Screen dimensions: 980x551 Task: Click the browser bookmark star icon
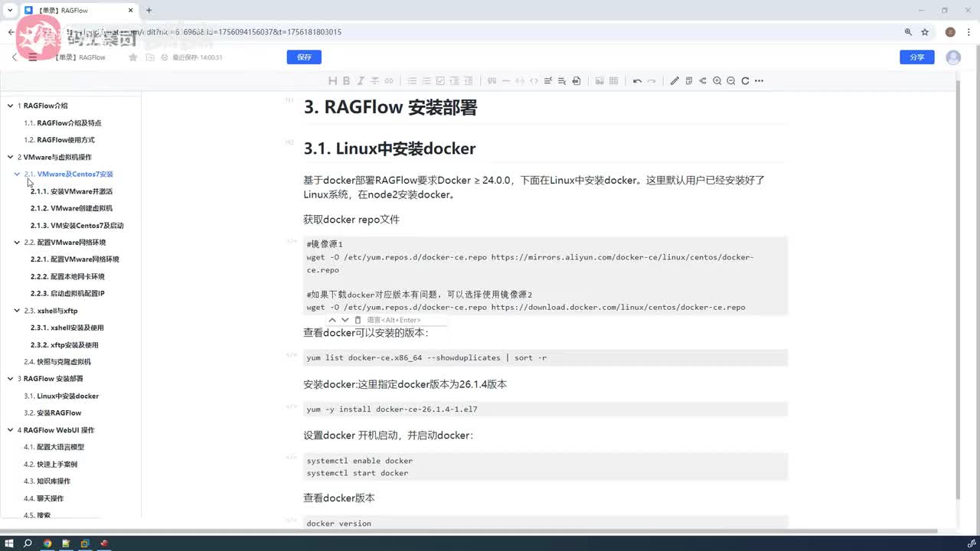point(925,32)
